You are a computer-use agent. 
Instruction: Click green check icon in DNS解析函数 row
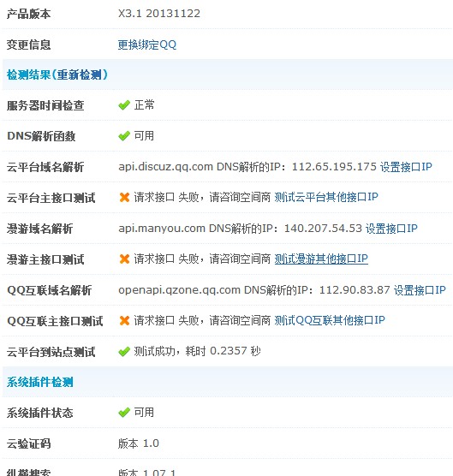[124, 136]
